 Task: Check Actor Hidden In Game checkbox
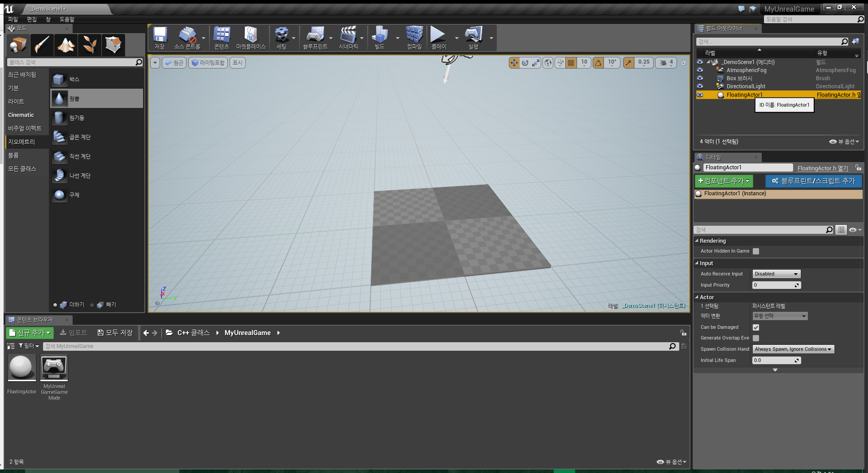(x=756, y=251)
